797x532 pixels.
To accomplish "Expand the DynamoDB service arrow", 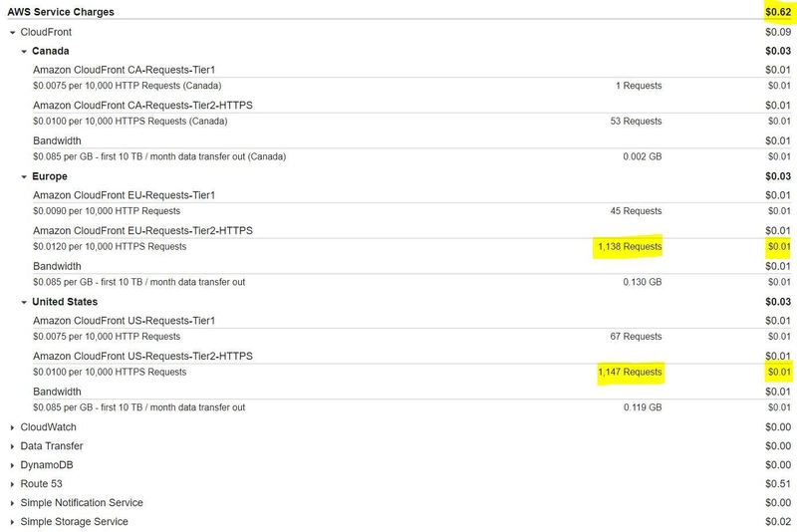I will 12,465.
